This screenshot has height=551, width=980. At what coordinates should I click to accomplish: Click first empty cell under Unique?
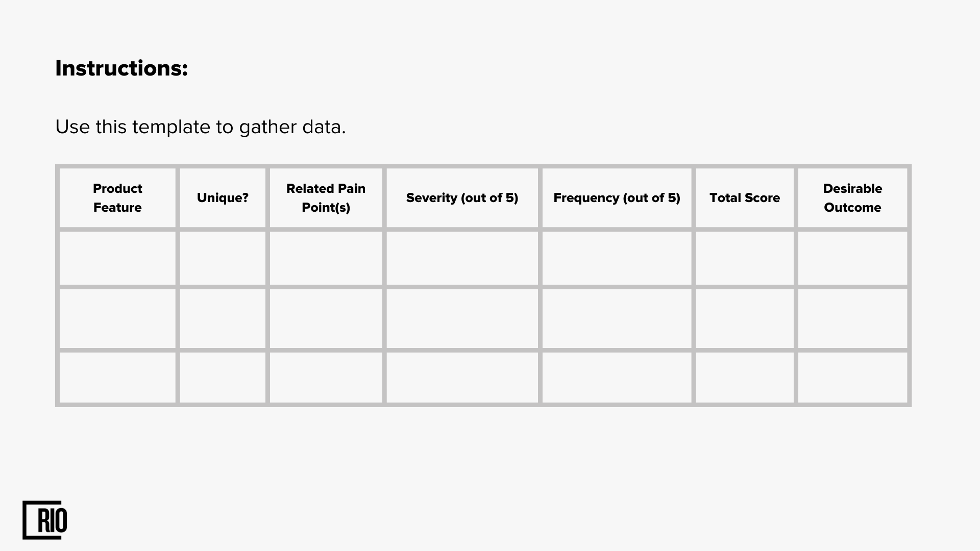coord(223,258)
